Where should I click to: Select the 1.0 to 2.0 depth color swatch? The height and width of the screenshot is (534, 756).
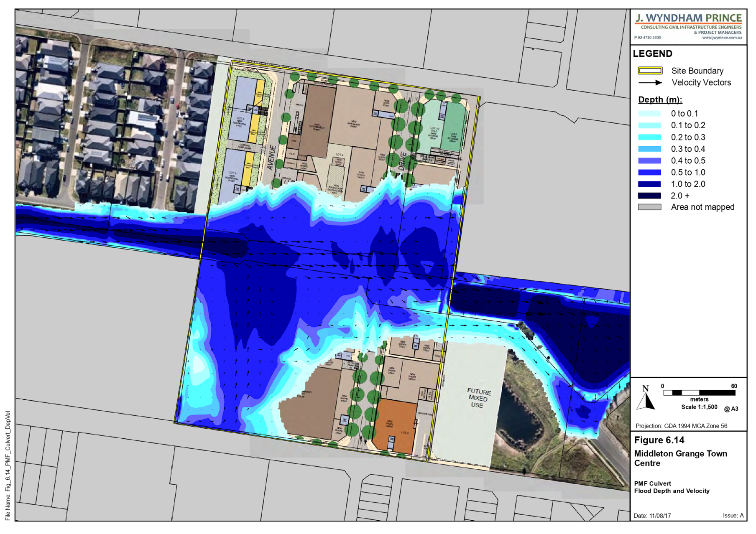click(649, 184)
